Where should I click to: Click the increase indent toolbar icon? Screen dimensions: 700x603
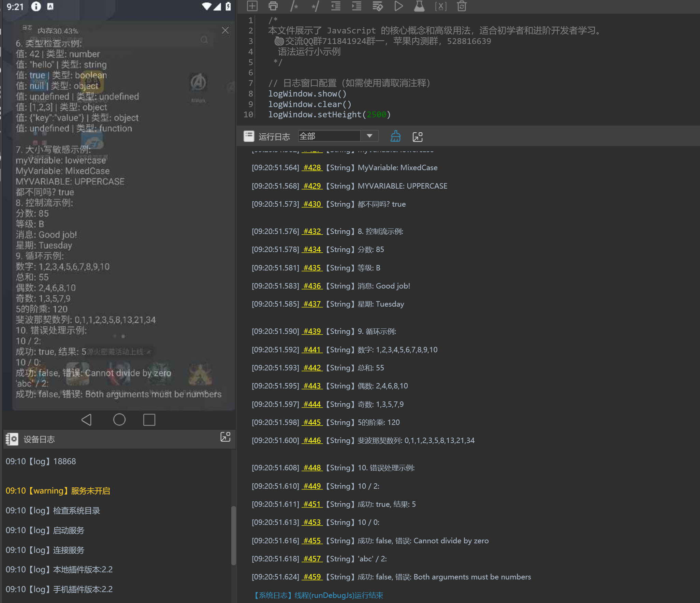click(x=356, y=6)
